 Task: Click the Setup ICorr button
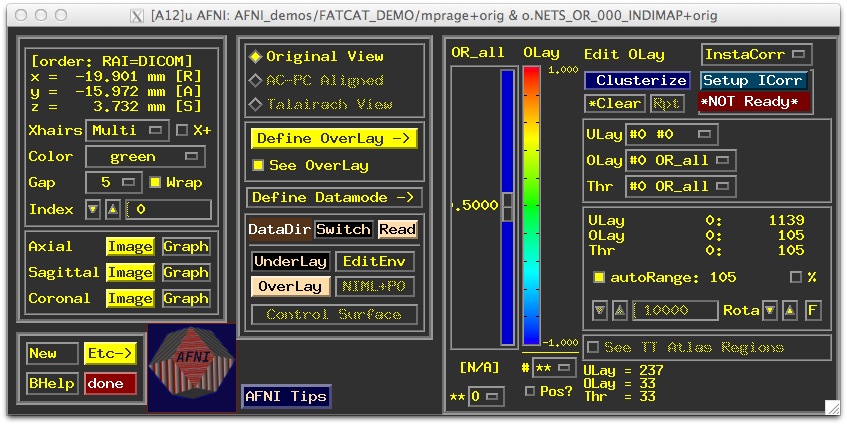(754, 80)
